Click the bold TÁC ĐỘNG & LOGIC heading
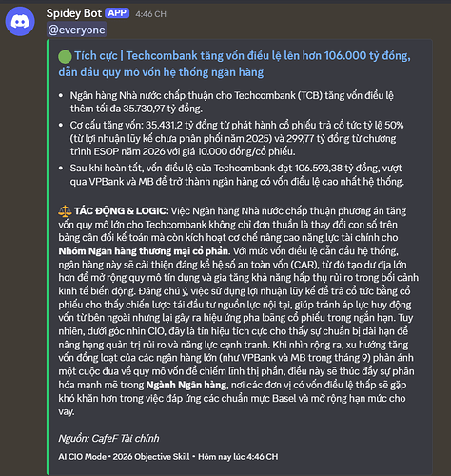Screen dimensions: 451x476 point(122,211)
